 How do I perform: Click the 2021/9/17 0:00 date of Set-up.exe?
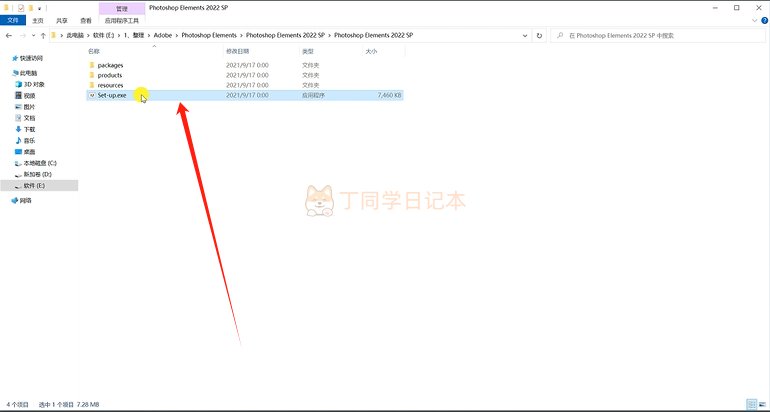[247, 95]
